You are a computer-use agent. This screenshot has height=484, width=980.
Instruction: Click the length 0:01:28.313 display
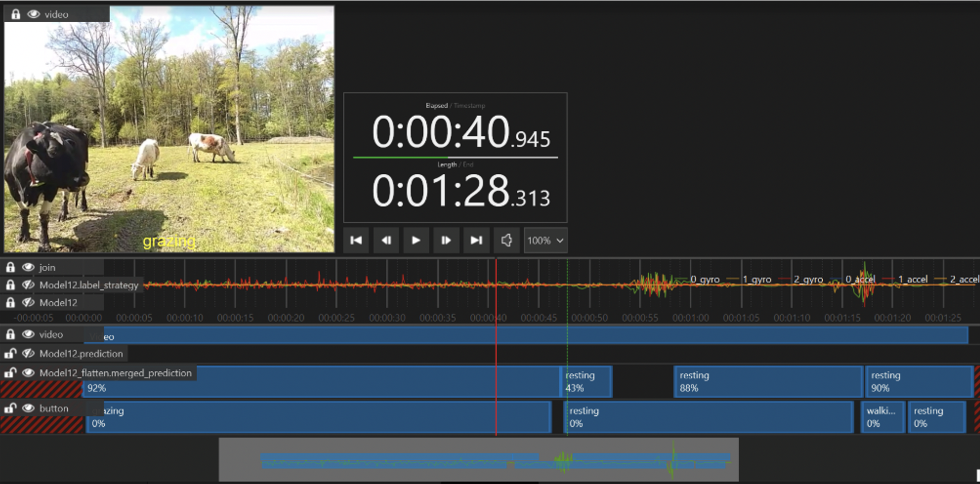[461, 191]
